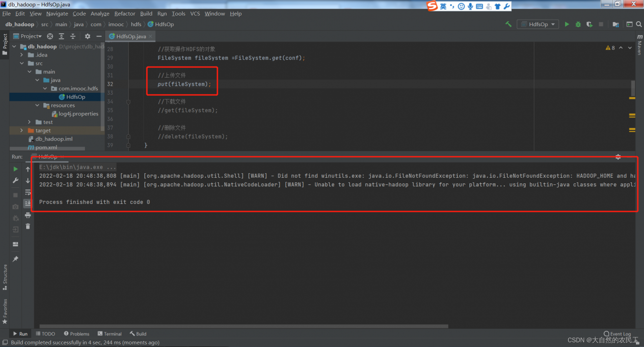Open Search Everywhere magnifier icon
644x347 pixels.
point(639,24)
